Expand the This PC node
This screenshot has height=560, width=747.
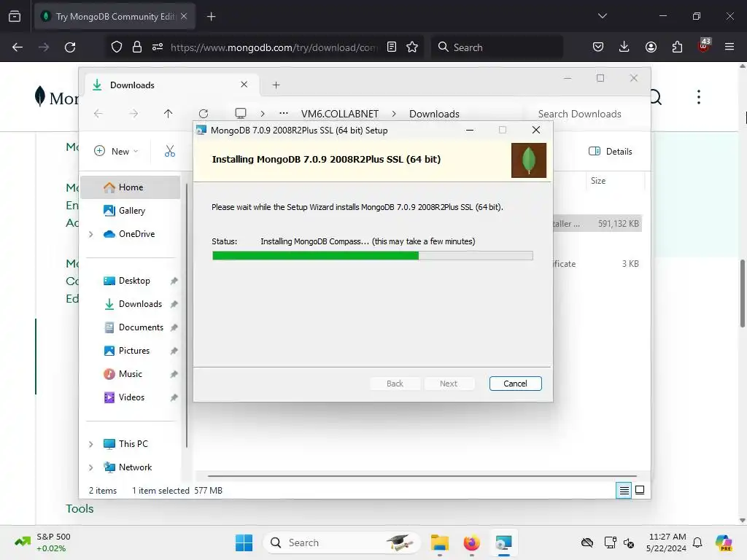click(x=91, y=444)
